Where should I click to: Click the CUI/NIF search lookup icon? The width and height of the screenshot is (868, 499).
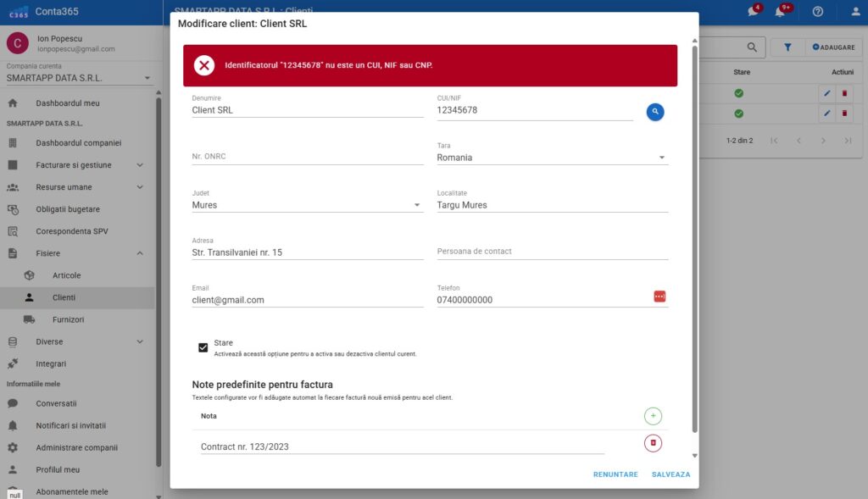coord(655,111)
